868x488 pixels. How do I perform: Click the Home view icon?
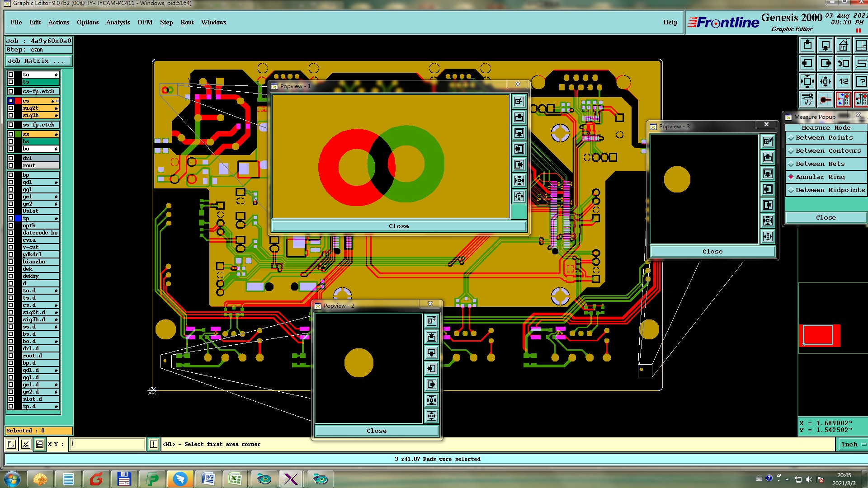pyautogui.click(x=843, y=46)
